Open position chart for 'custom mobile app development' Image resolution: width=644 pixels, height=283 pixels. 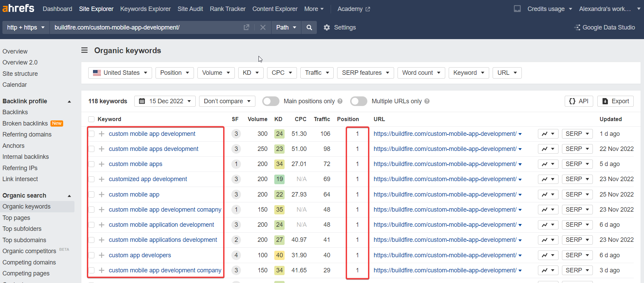(x=548, y=134)
